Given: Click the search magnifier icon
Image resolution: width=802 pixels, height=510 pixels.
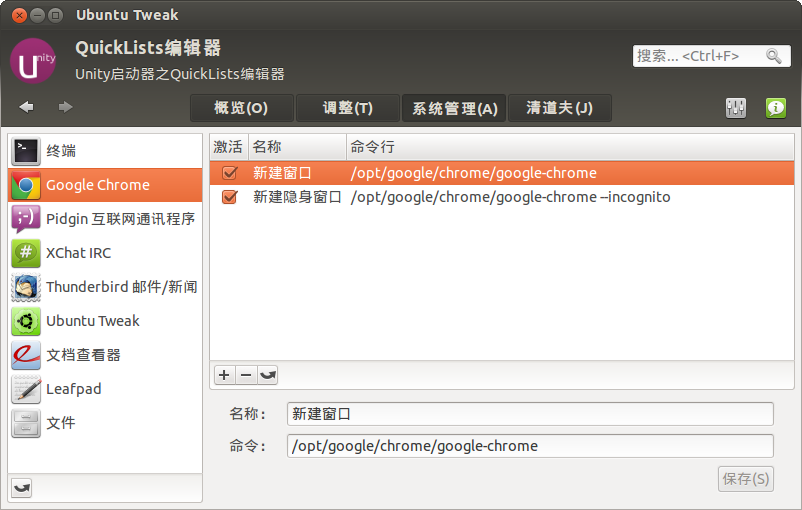Looking at the screenshot, I should (773, 56).
